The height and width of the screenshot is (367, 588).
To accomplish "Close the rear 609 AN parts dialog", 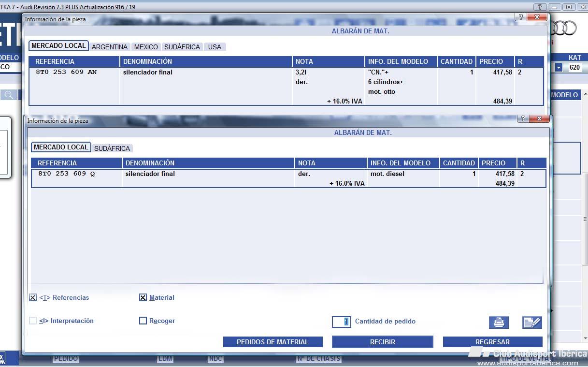I will 536,17.
